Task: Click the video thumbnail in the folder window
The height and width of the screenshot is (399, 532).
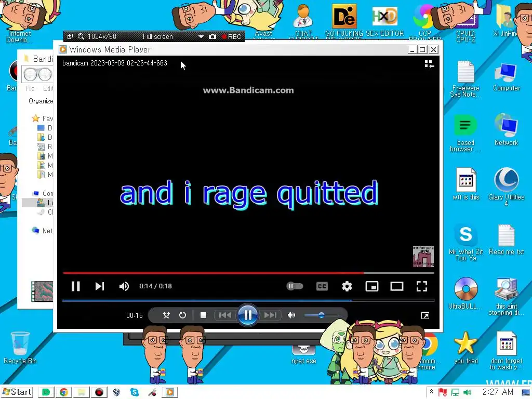Action: (x=42, y=291)
